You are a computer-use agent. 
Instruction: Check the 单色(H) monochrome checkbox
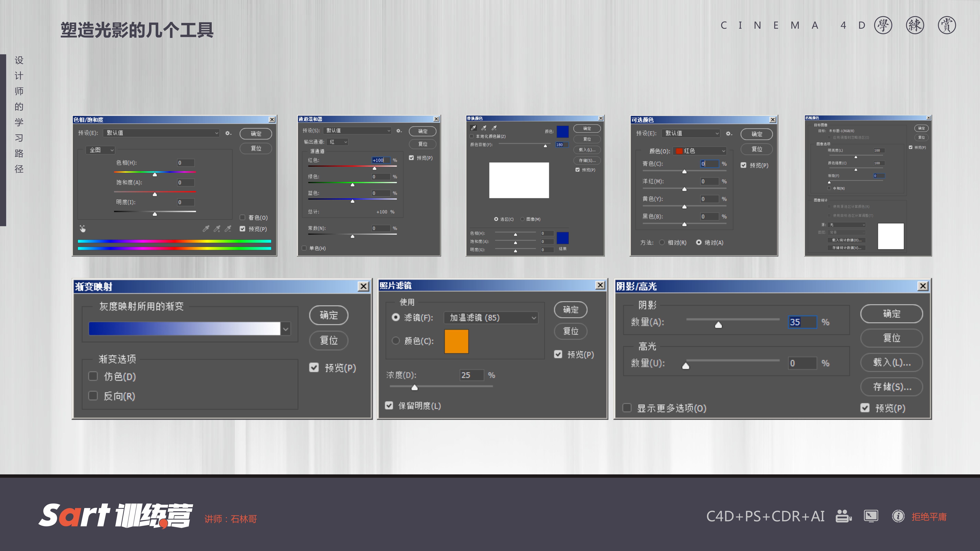coord(304,248)
